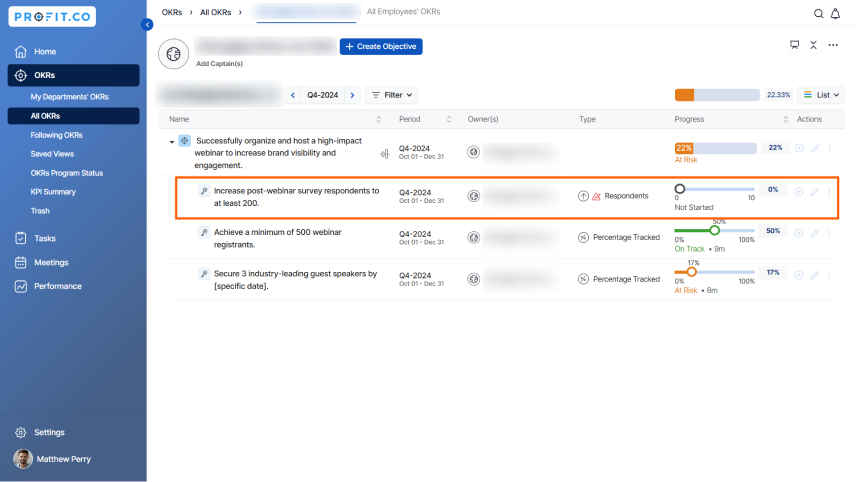Click the add icon in the webinar objective row

tap(799, 148)
